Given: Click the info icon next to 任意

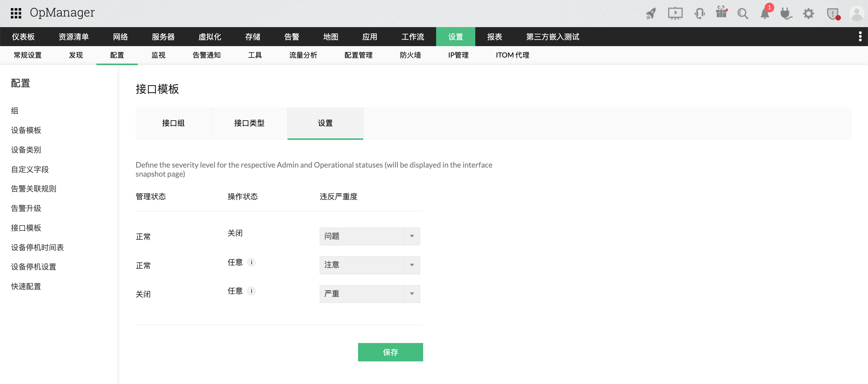Looking at the screenshot, I should (252, 262).
